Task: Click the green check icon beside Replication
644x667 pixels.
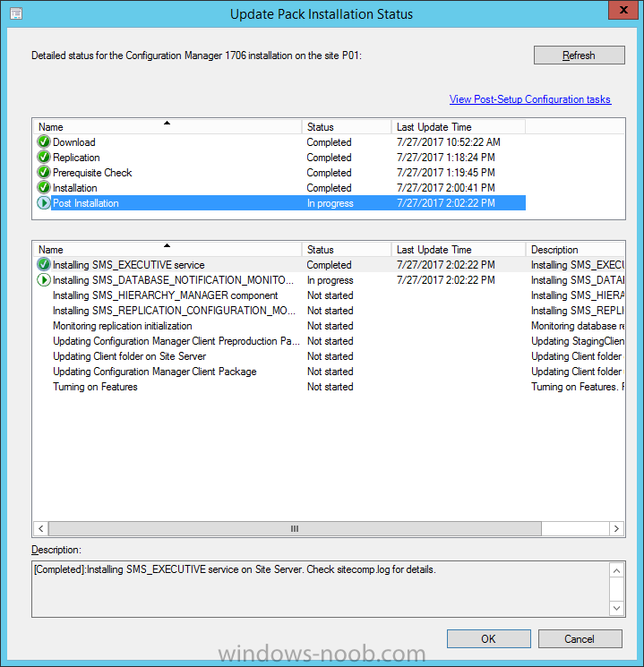Action: point(43,158)
